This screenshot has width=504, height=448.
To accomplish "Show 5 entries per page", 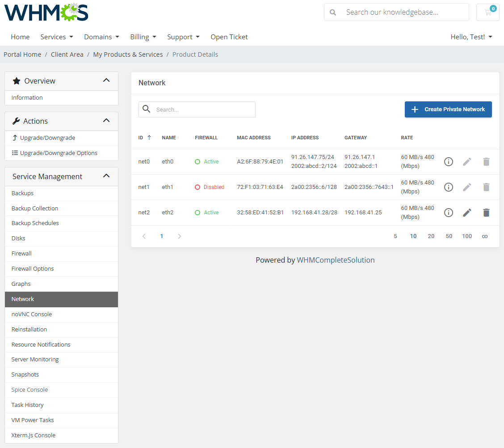I will pyautogui.click(x=395, y=236).
